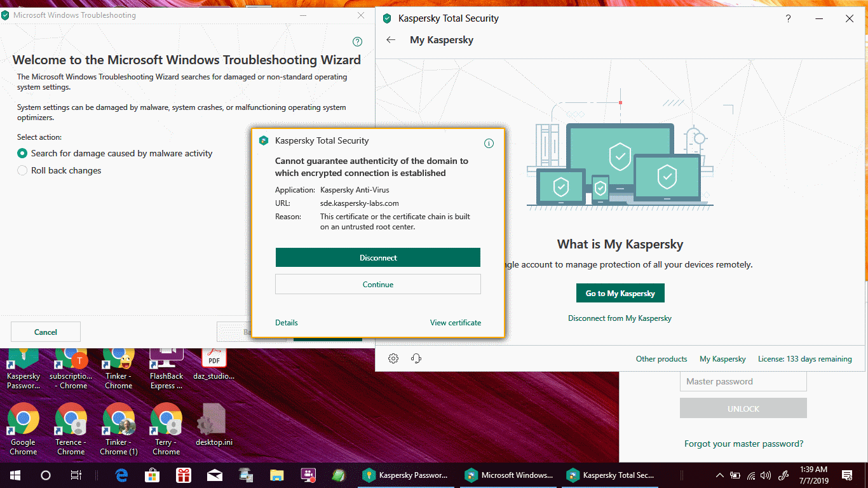Click My Kaspersky link in the footer bar
Image resolution: width=868 pixels, height=488 pixels.
[722, 359]
